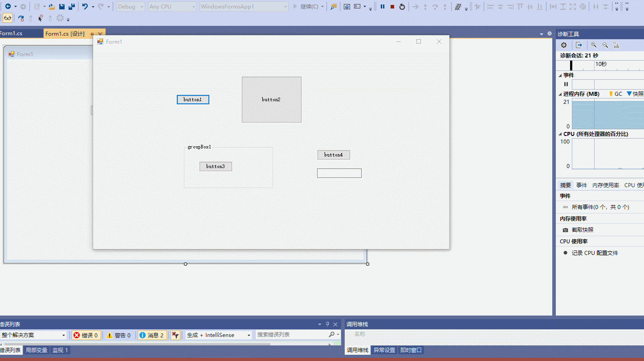Click button3 inside groupBox1

[x=216, y=166]
